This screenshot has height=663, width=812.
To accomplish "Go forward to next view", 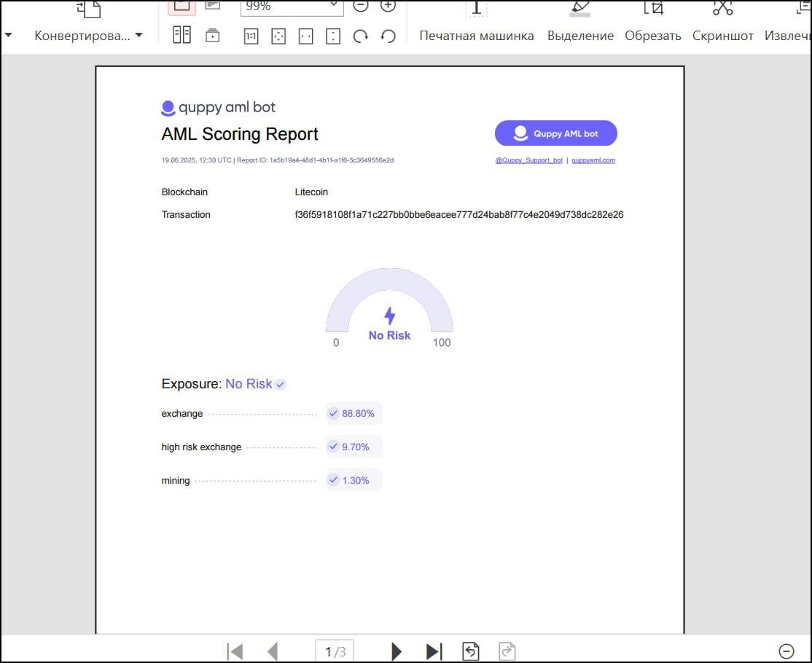I will click(x=507, y=651).
